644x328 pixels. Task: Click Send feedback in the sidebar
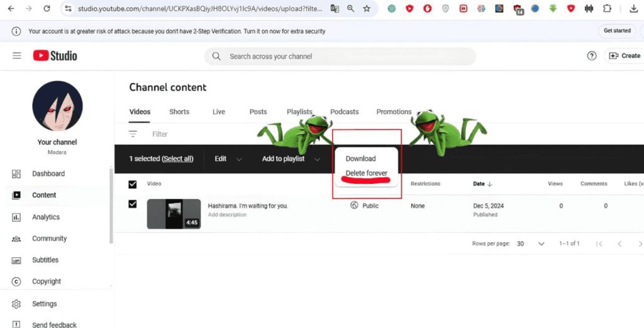pyautogui.click(x=54, y=325)
